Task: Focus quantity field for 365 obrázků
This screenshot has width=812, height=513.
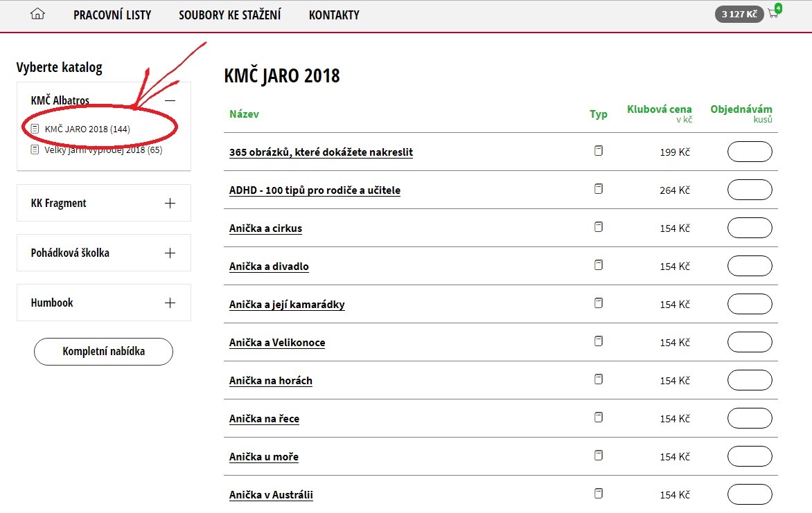Action: click(750, 152)
